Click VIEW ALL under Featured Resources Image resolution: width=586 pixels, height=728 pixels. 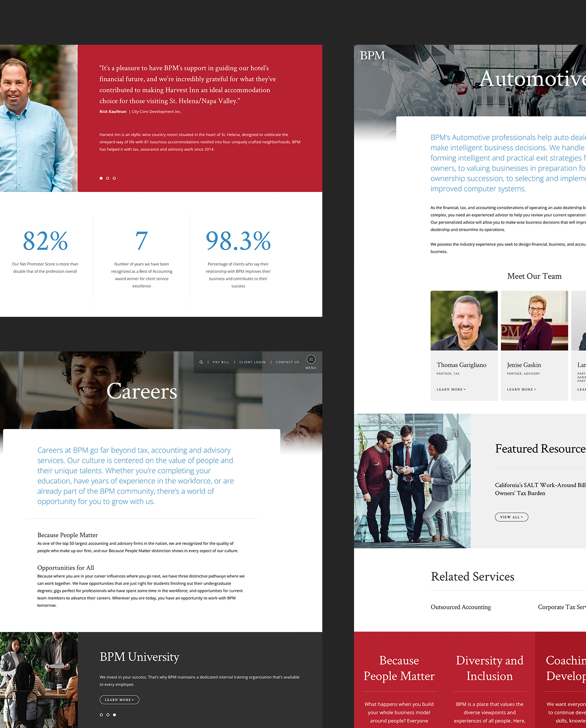512,517
